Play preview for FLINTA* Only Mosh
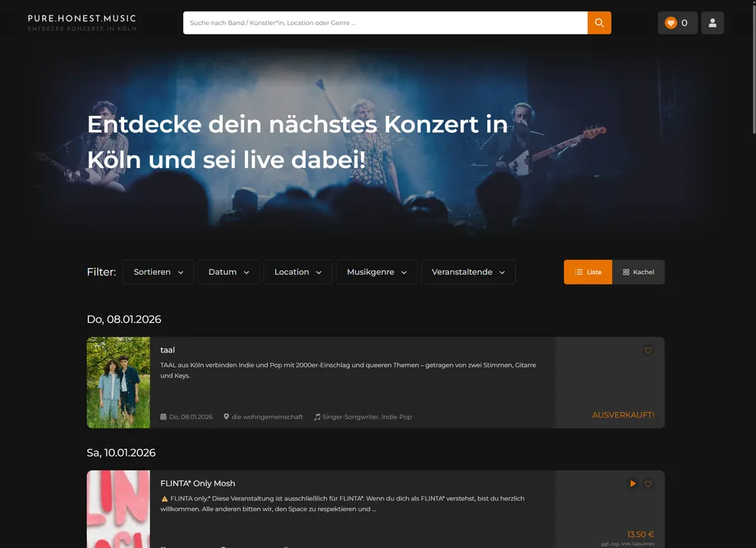Viewport: 756px width, 548px height. point(632,484)
